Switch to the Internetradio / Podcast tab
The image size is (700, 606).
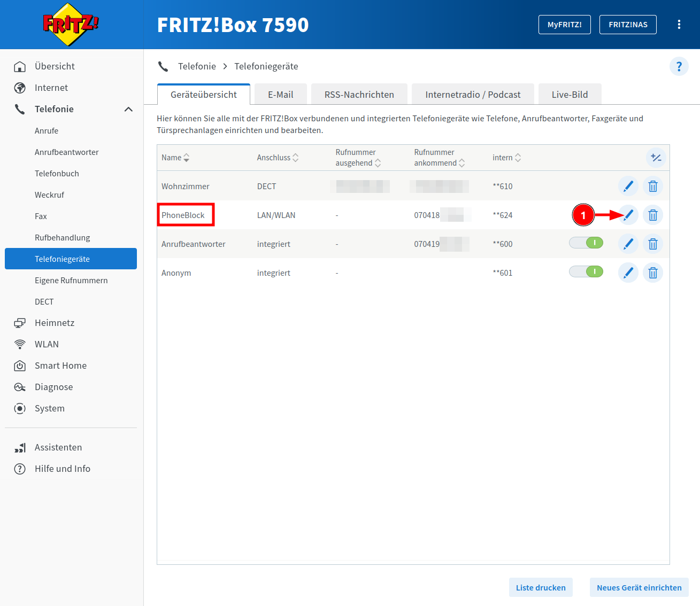click(473, 95)
